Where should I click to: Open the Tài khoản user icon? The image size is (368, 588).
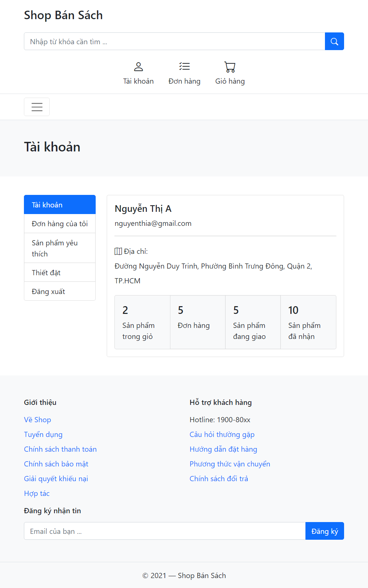click(x=138, y=67)
